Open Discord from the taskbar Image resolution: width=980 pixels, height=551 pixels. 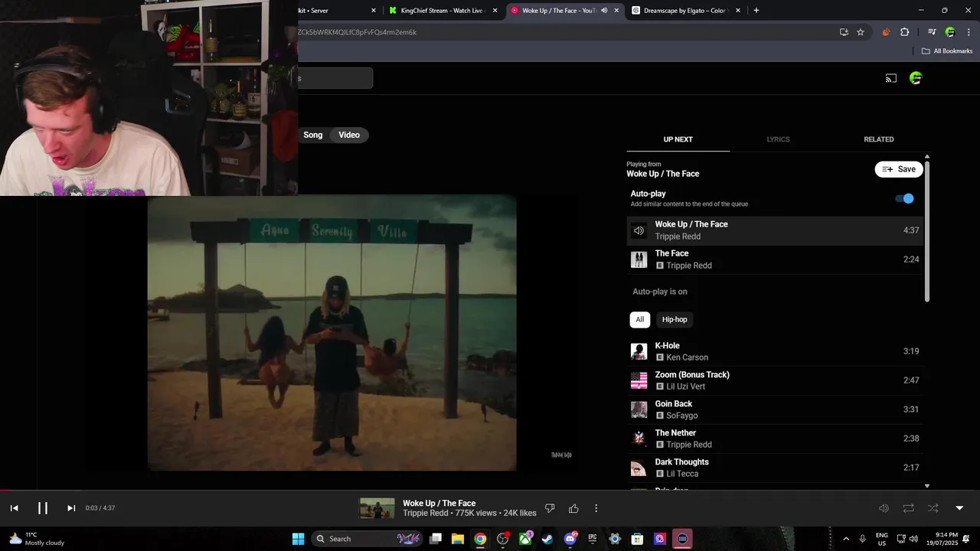(570, 539)
